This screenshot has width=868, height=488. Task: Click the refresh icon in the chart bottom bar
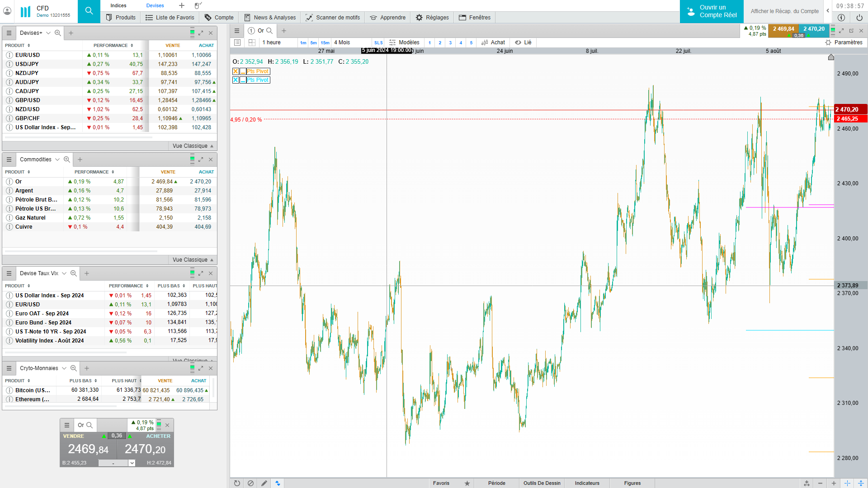coord(237,483)
